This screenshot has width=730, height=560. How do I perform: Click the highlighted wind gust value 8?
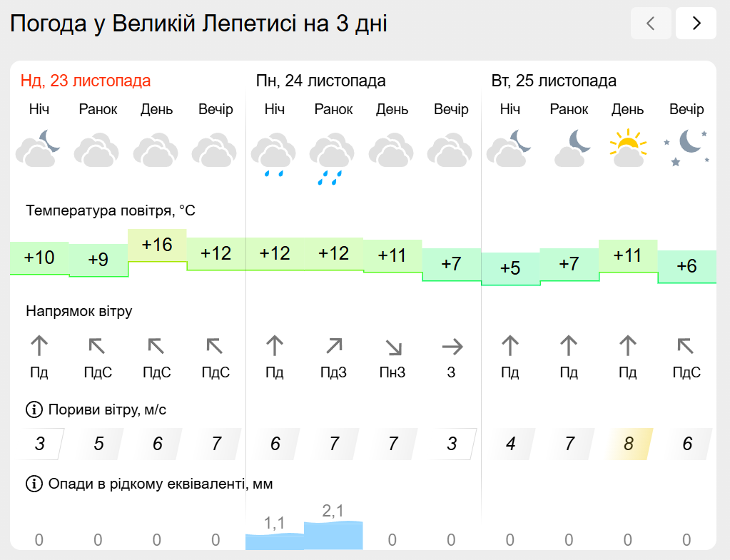629,444
